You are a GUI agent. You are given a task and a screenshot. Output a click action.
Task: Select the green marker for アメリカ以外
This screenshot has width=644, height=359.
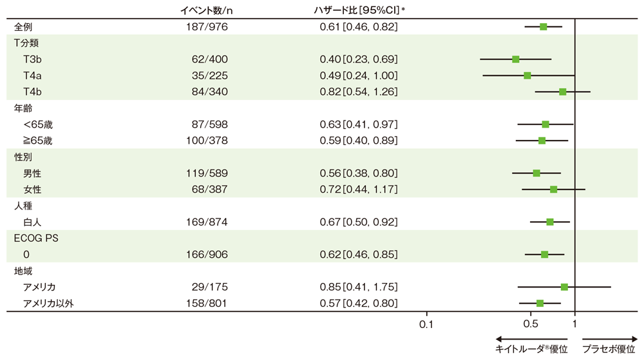(540, 303)
